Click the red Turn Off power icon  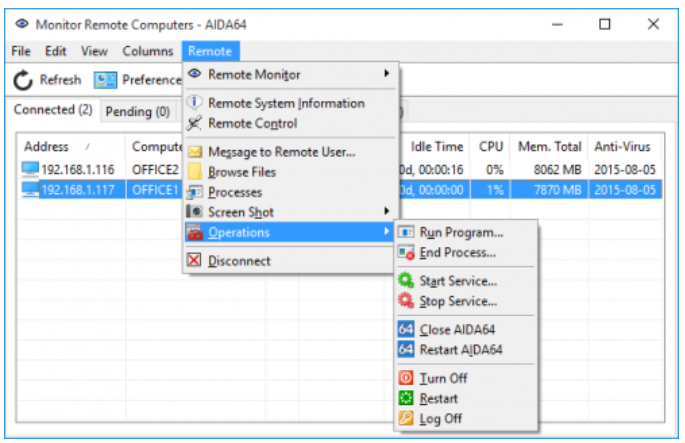point(406,377)
